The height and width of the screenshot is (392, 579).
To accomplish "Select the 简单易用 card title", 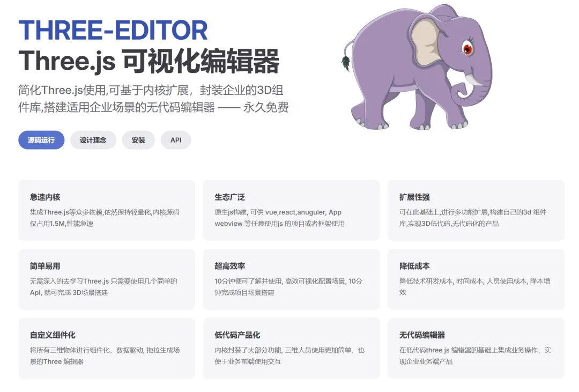I will click(x=45, y=266).
